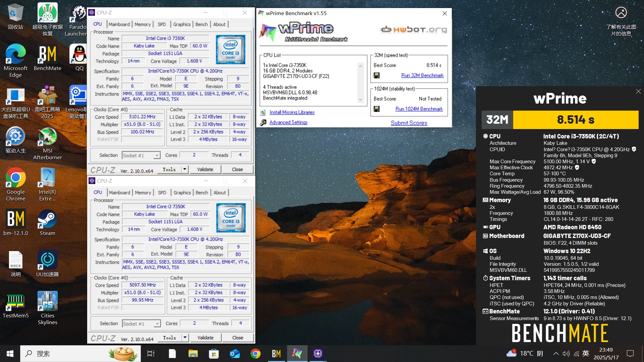Open 图吧工具箱 2025 desktop icon
This screenshot has height=362, width=644.
tap(48, 102)
